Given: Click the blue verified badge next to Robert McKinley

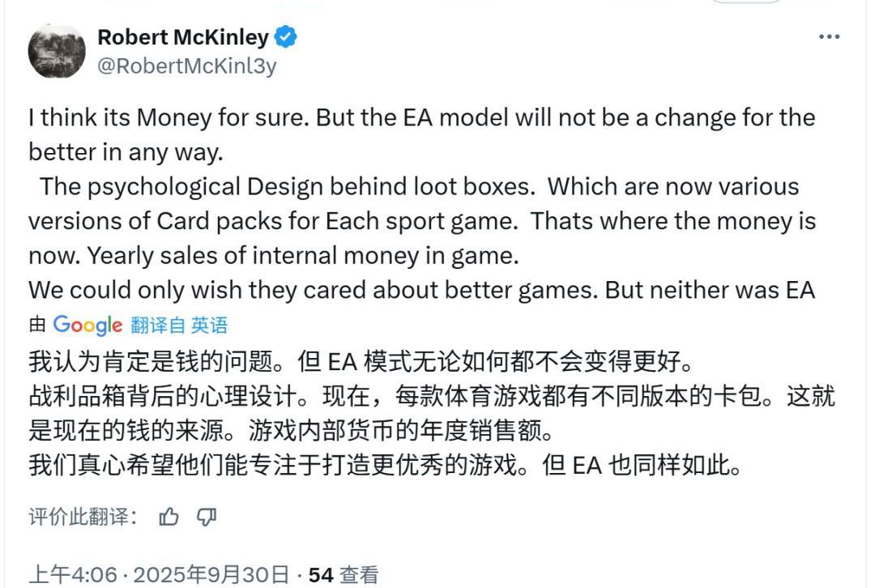Looking at the screenshot, I should (286, 36).
